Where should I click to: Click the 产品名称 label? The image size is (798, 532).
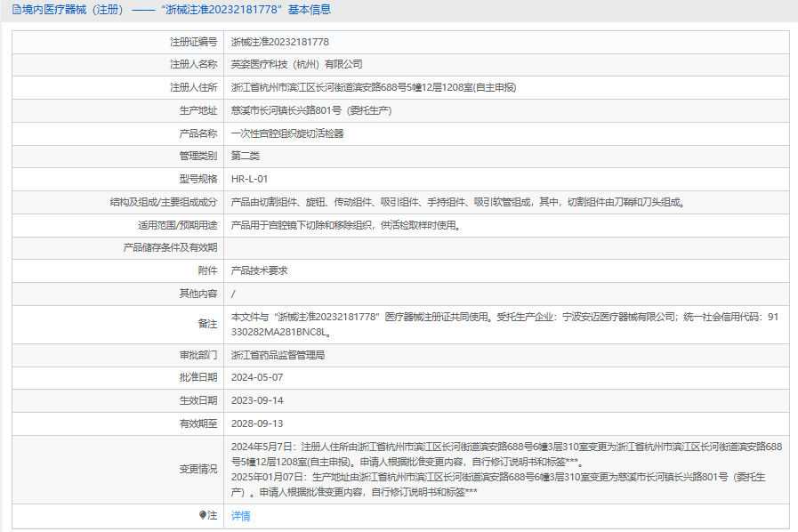[x=198, y=133]
